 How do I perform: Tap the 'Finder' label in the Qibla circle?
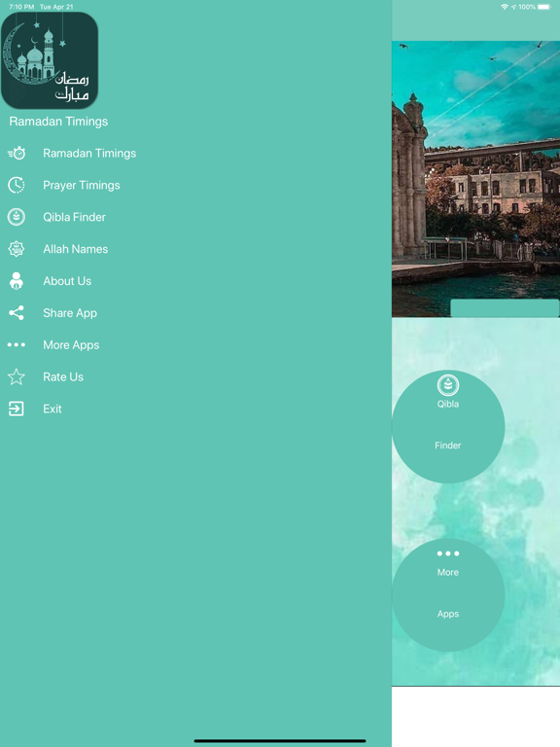click(448, 445)
